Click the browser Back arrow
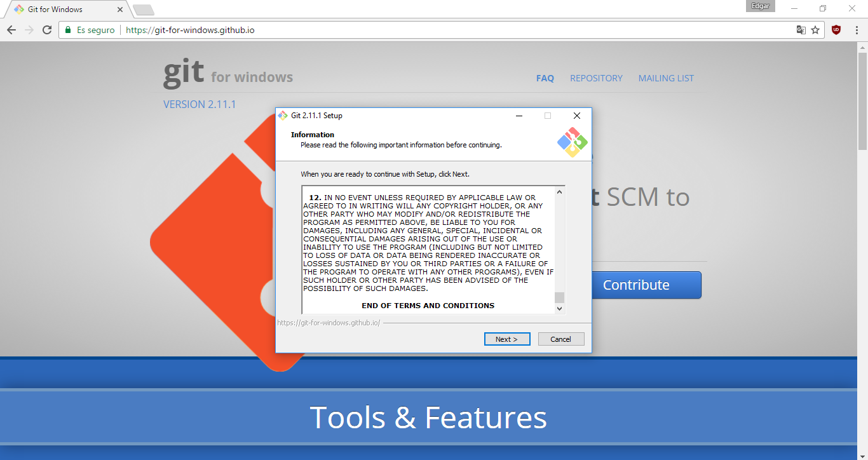The height and width of the screenshot is (460, 868). pos(11,30)
